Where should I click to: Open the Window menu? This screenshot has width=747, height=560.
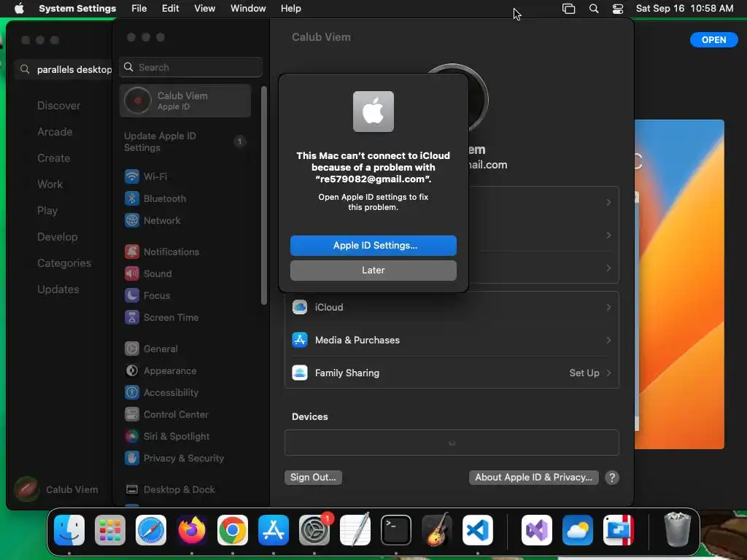pyautogui.click(x=248, y=9)
